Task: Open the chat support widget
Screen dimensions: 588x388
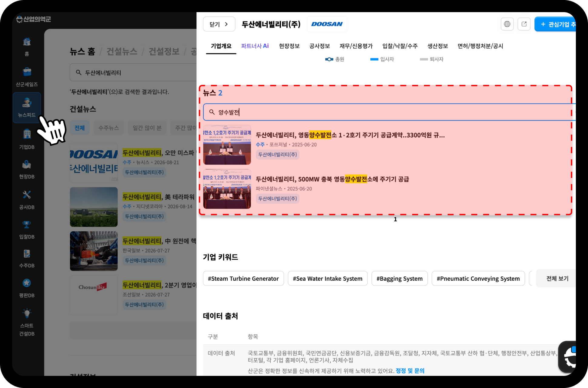Action: click(x=567, y=357)
